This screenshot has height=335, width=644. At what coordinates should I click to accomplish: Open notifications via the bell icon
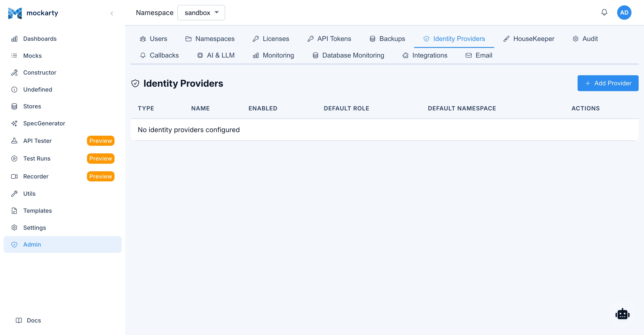coord(604,13)
